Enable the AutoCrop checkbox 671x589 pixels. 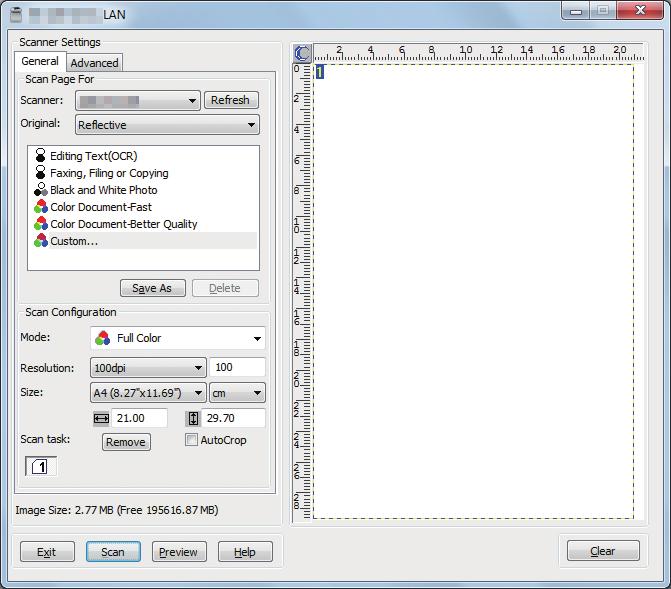click(x=191, y=440)
